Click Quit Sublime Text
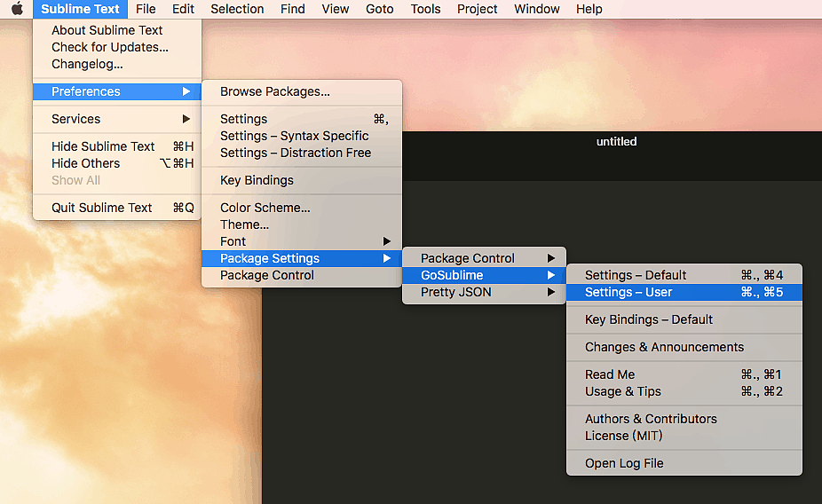This screenshot has height=504, width=822. [x=102, y=208]
